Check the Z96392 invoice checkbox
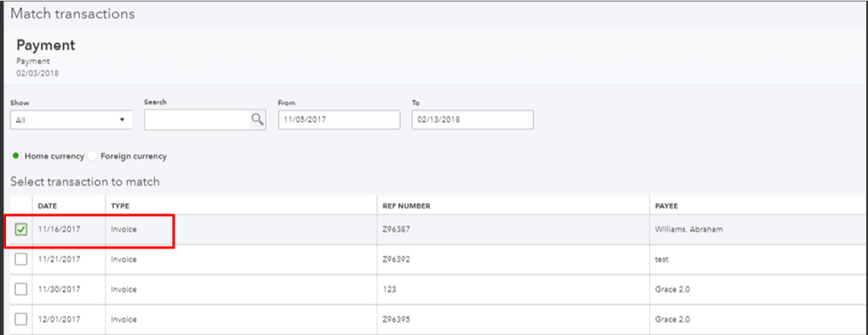Screen dimensions: 868x335 (21, 259)
